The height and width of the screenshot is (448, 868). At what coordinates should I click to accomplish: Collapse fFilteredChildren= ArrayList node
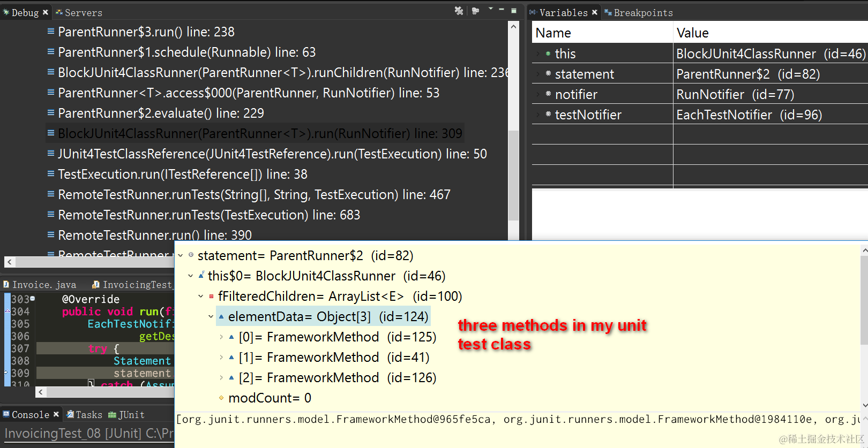(x=201, y=297)
